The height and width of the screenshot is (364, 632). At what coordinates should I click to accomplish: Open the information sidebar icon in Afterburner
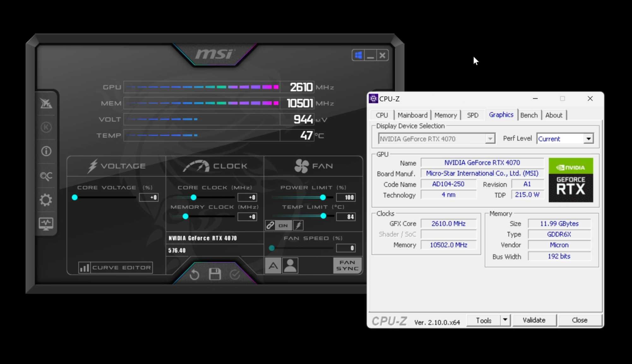pos(46,151)
